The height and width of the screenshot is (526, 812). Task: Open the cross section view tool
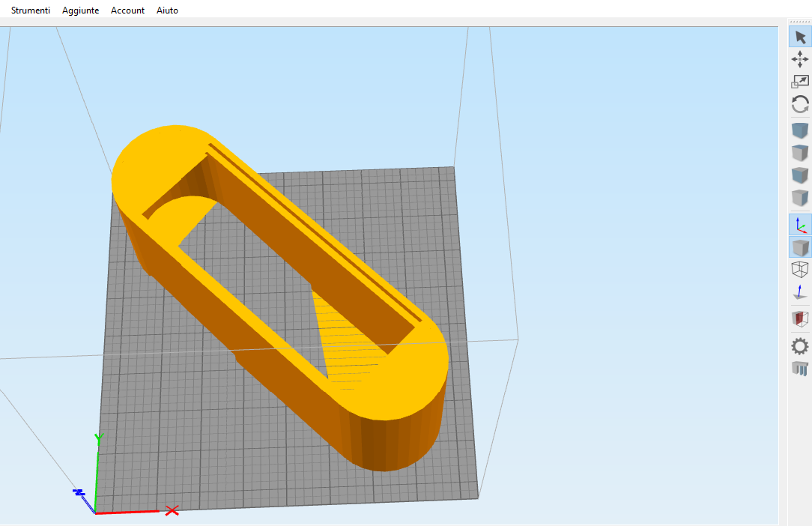click(800, 319)
